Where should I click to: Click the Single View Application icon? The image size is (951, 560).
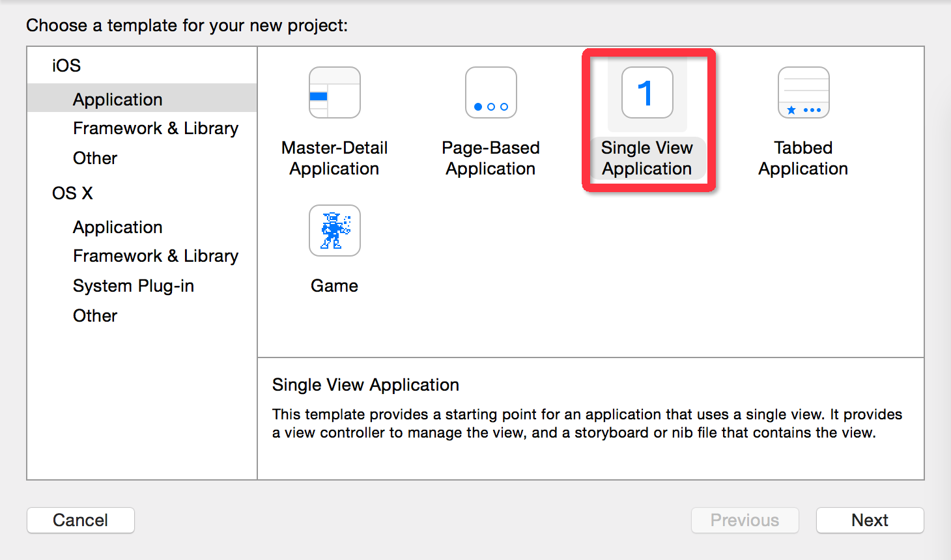(647, 92)
